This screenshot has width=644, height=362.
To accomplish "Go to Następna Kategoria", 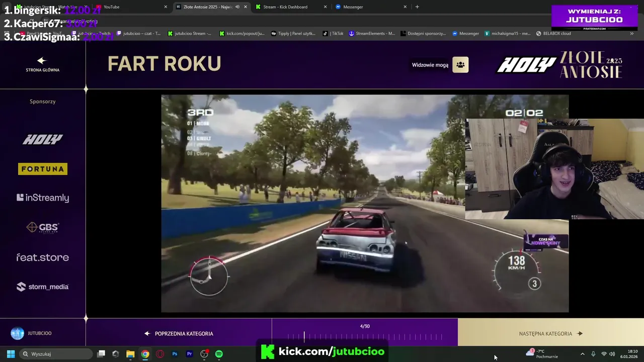I will click(550, 333).
